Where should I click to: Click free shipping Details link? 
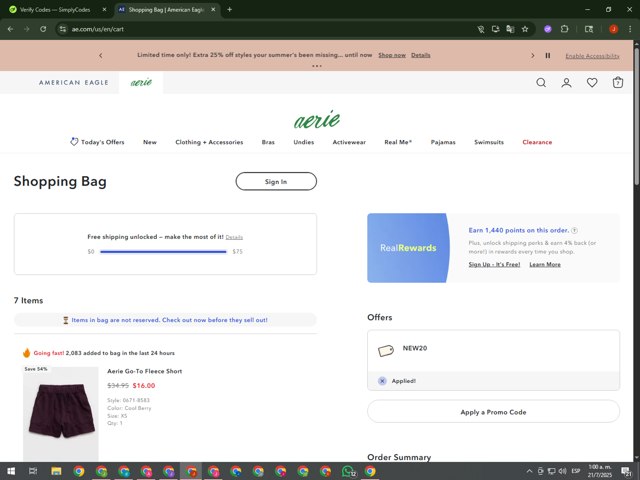tap(234, 237)
